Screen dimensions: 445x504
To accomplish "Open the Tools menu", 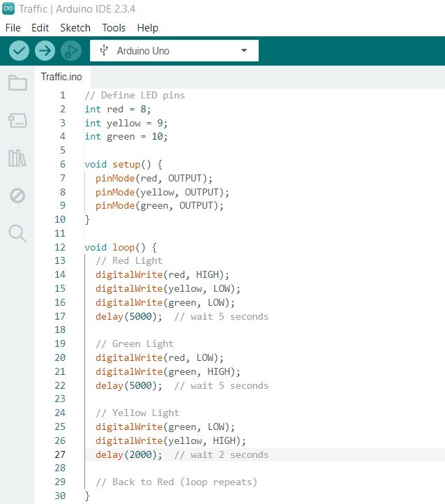I will point(114,28).
